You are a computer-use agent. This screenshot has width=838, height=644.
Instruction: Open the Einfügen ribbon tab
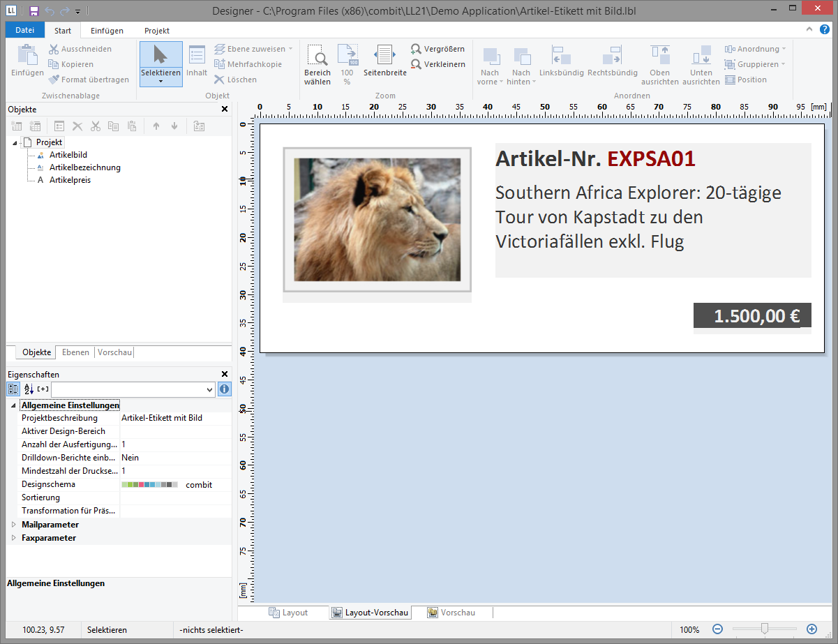tap(107, 31)
